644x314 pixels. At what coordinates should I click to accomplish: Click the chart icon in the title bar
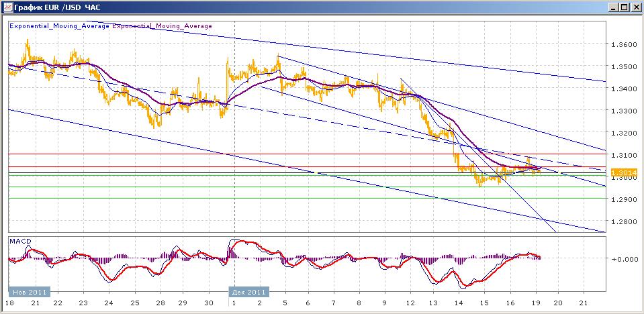point(7,7)
